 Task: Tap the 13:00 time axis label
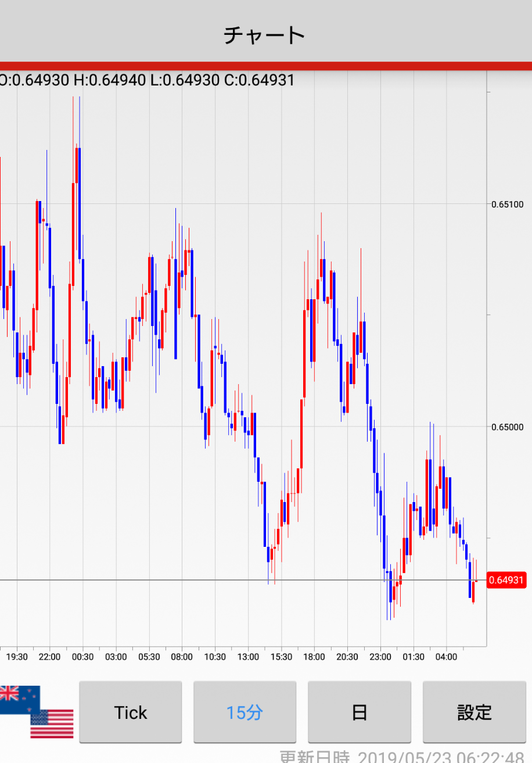click(x=248, y=657)
